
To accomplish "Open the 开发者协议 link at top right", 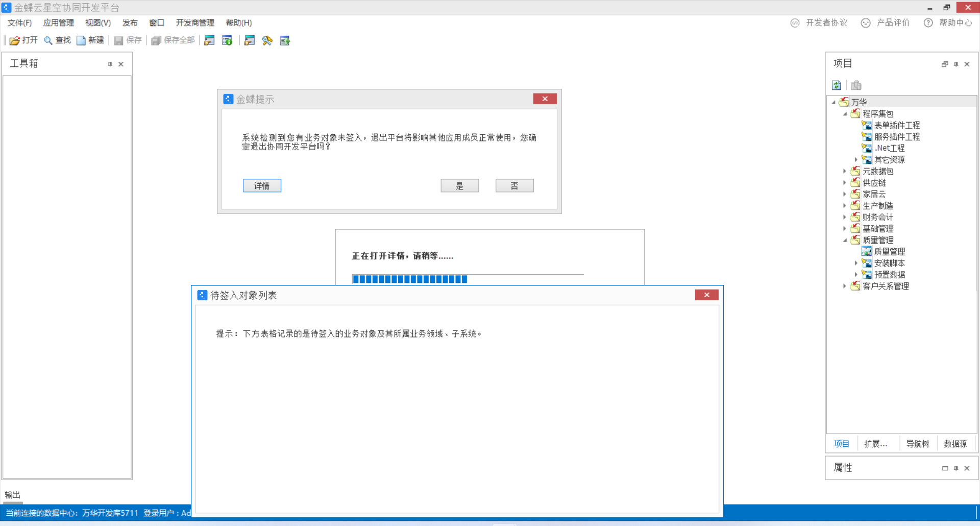I will (x=819, y=23).
